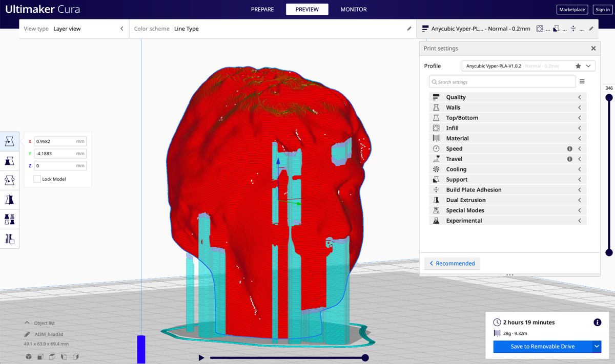Image resolution: width=615 pixels, height=364 pixels.
Task: Click the top layer slider handle
Action: pos(609,97)
